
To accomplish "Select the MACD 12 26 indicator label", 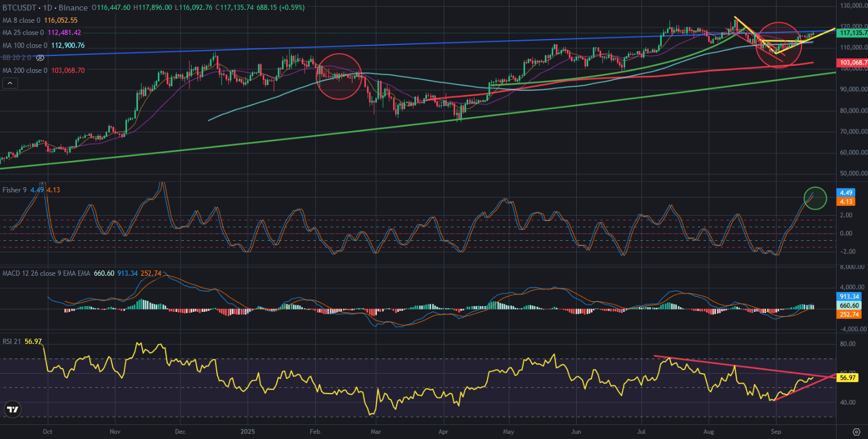I will [35, 273].
